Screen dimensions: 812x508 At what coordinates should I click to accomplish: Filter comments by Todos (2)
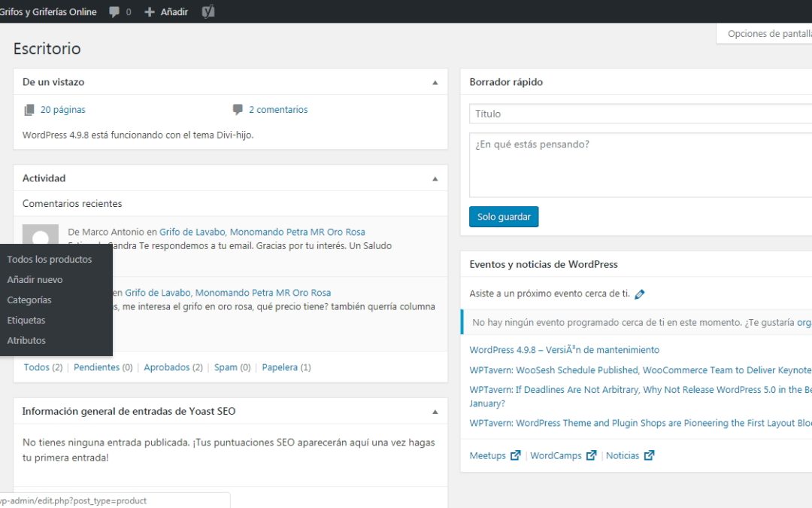(x=43, y=367)
